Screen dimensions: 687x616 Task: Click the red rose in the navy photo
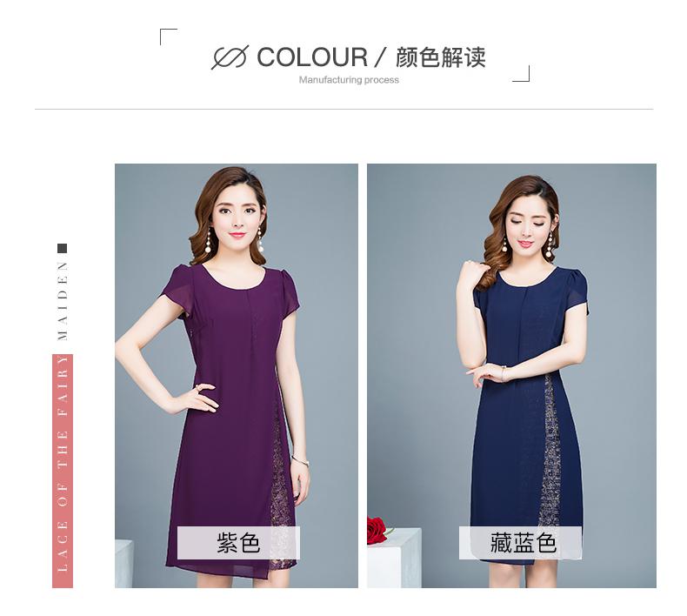click(376, 531)
